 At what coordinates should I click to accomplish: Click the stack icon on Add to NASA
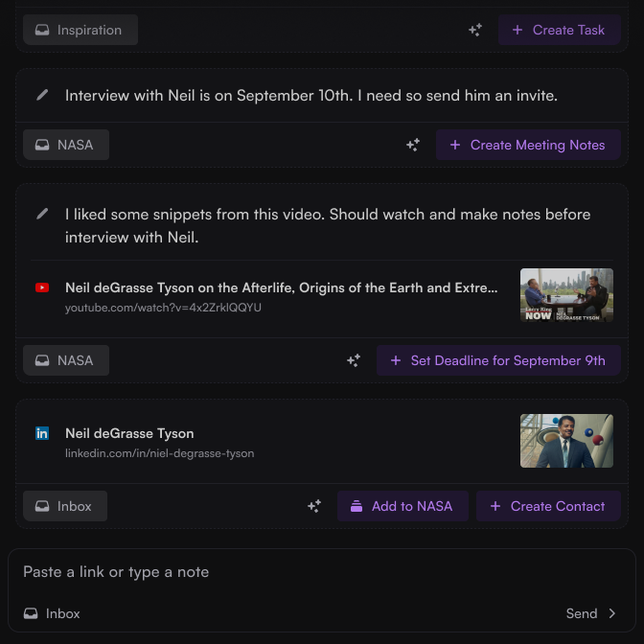coord(356,506)
